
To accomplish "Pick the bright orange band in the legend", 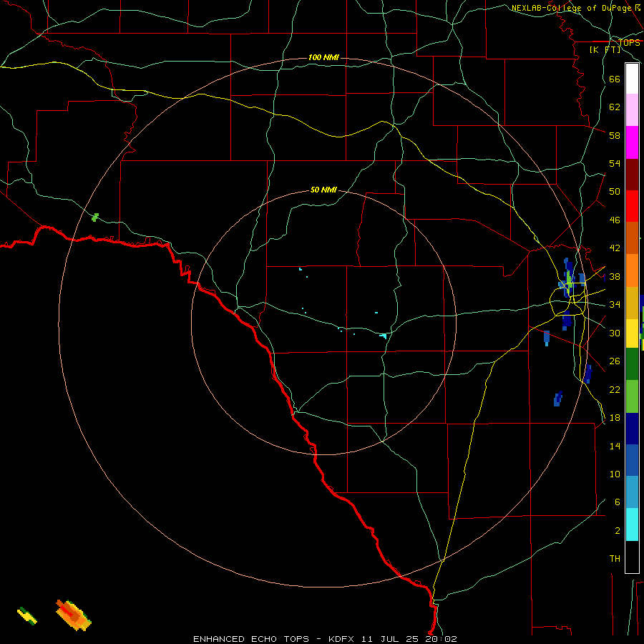I will 632,270.
